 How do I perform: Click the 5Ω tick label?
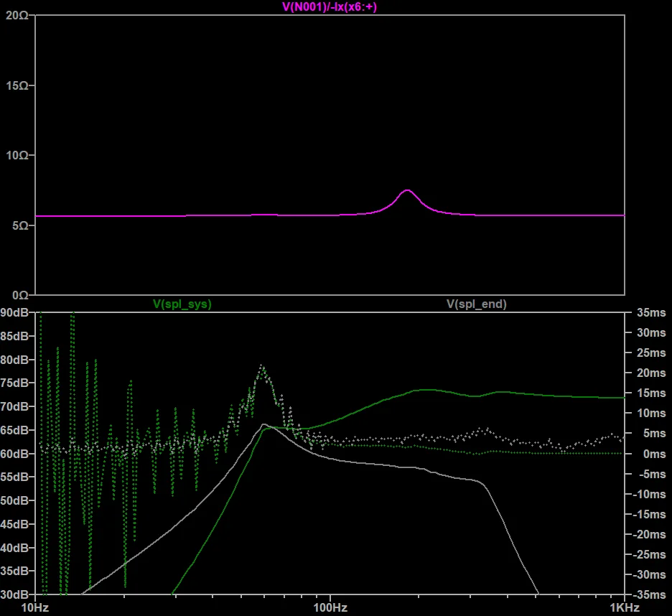click(x=19, y=225)
